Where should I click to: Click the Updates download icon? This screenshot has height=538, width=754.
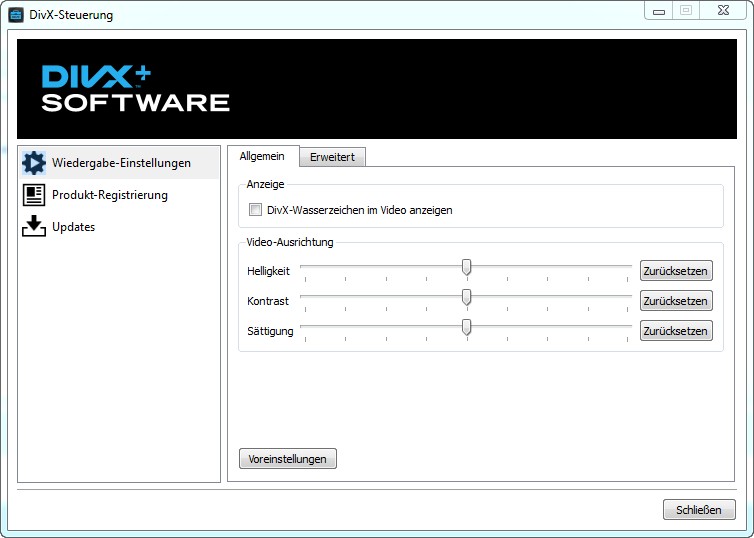34,226
